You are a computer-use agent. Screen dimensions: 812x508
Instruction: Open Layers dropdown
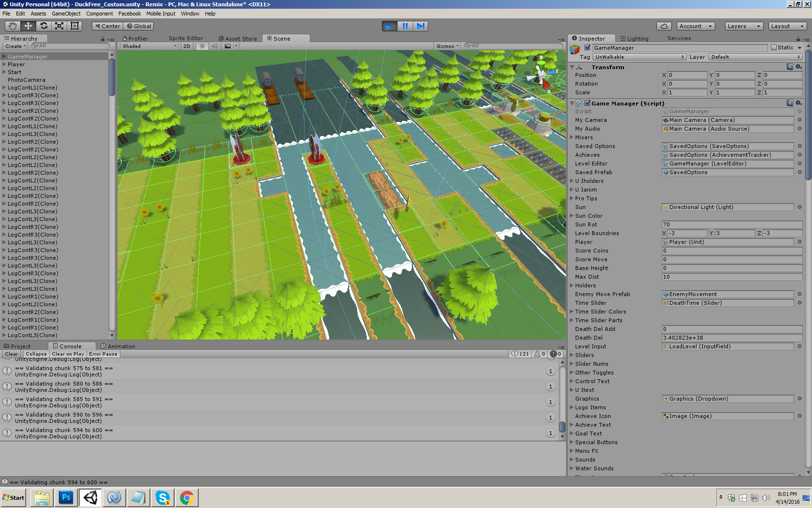pyautogui.click(x=744, y=26)
